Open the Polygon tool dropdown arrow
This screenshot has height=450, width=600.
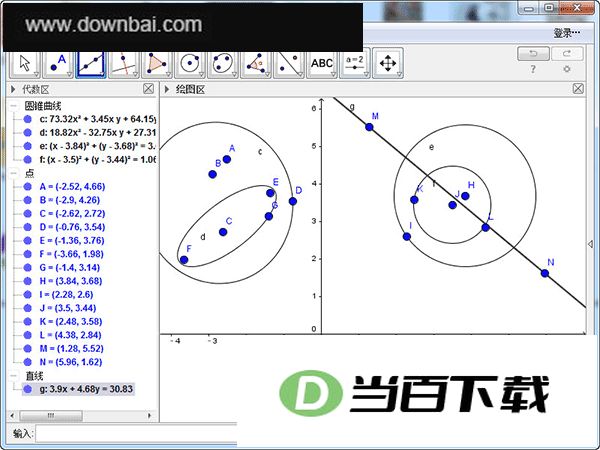coord(168,74)
